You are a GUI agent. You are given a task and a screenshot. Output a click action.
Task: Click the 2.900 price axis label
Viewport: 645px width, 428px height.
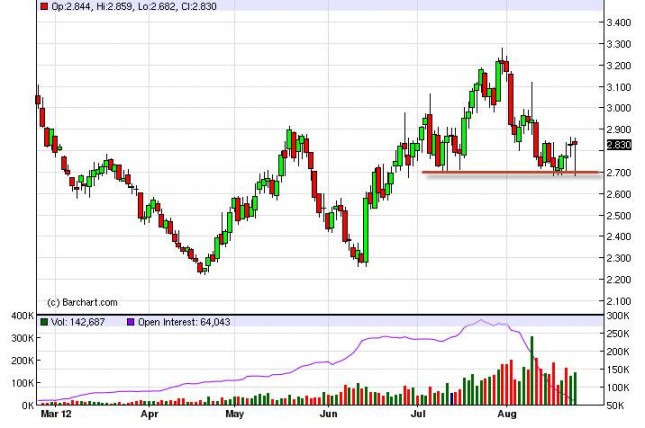click(619, 129)
